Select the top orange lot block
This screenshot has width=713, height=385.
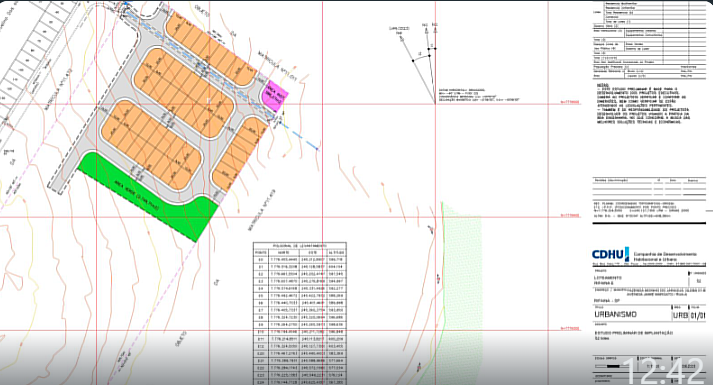click(210, 49)
